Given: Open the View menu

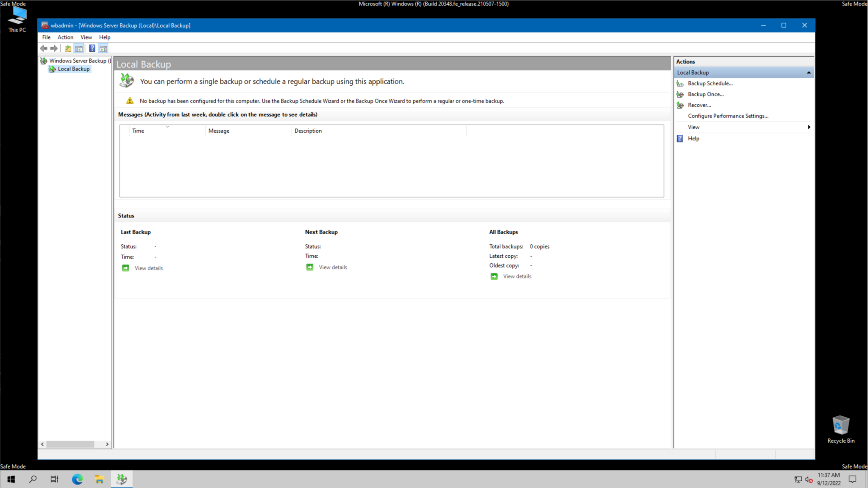Looking at the screenshot, I should 86,37.
